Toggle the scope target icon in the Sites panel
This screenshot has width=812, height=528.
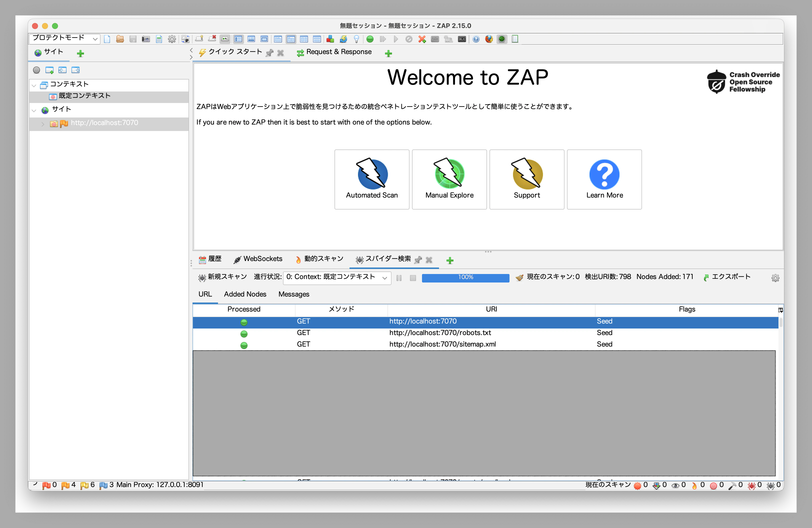[36, 70]
